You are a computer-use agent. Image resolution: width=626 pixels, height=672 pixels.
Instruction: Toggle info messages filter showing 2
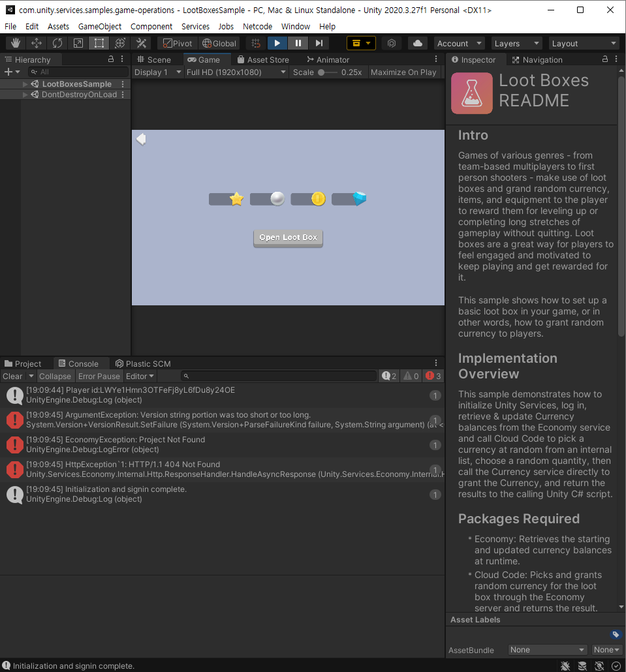pyautogui.click(x=389, y=376)
